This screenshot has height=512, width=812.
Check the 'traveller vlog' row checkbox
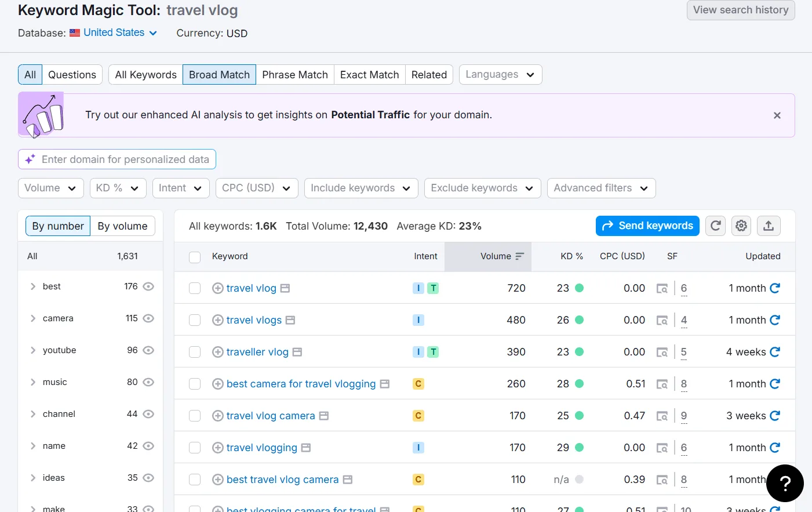pyautogui.click(x=195, y=352)
